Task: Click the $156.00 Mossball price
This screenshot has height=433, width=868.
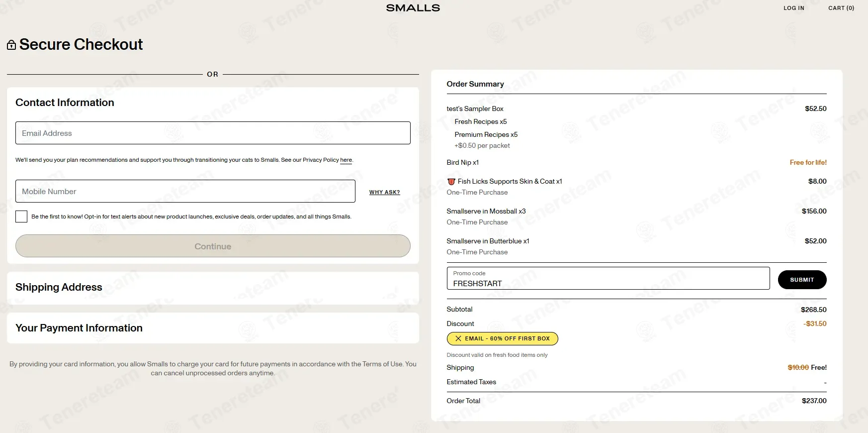Action: coord(814,211)
